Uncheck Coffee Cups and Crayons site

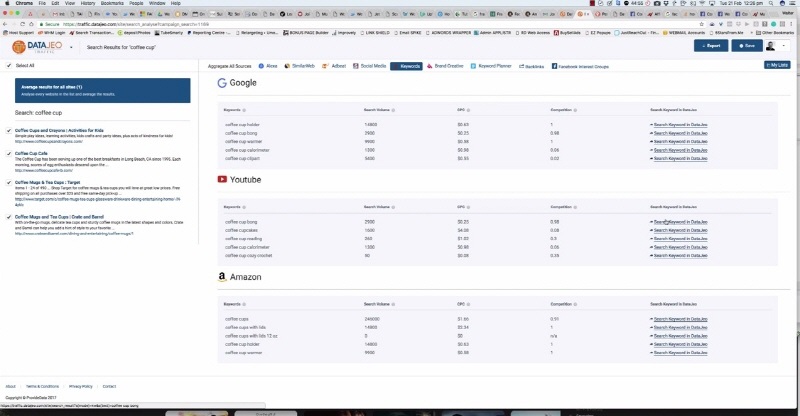(x=9, y=131)
